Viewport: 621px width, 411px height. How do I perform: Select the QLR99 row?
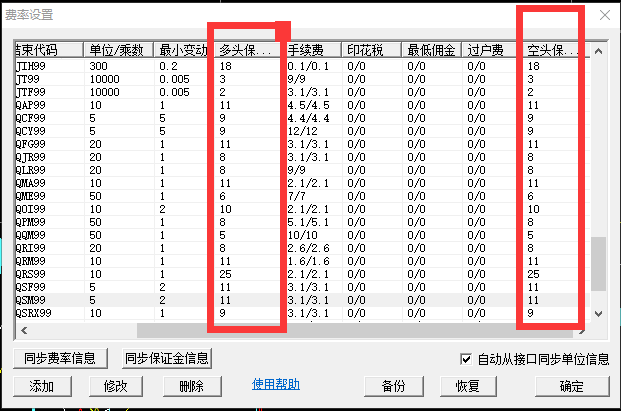click(303, 170)
